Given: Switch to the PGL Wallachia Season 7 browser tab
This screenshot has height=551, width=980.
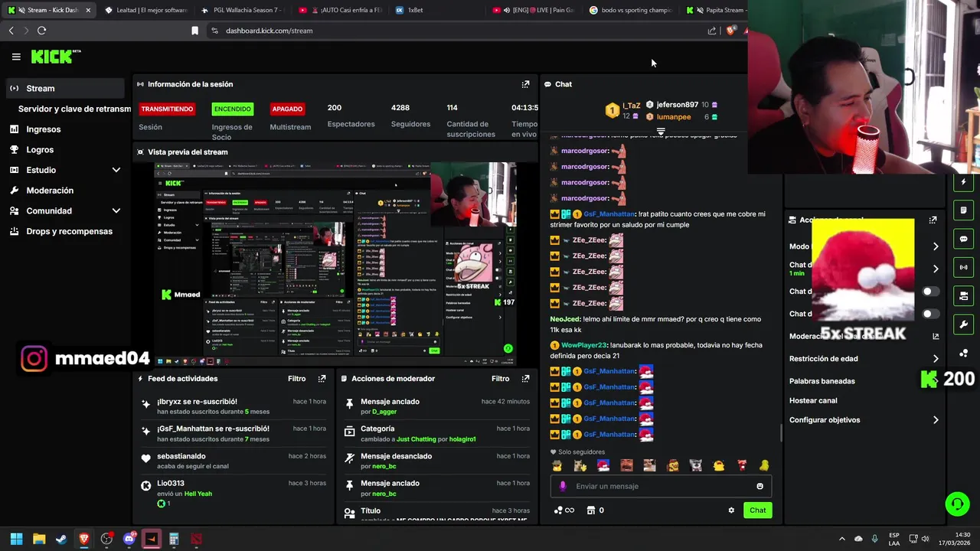Looking at the screenshot, I should click(x=241, y=10).
